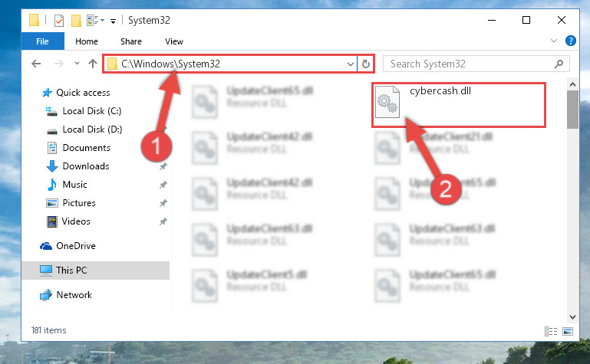Open Customize Quick Access Toolbar dropdown
This screenshot has width=590, height=364.
tap(113, 21)
